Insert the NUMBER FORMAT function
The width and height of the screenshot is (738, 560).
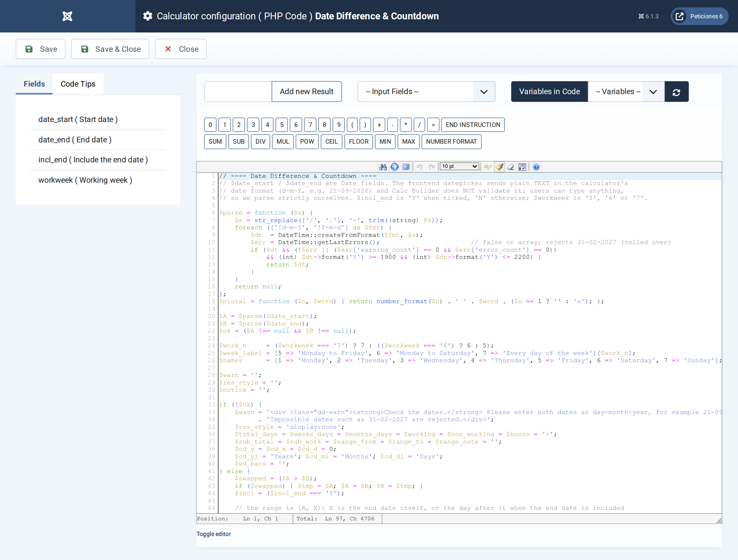[x=451, y=141]
